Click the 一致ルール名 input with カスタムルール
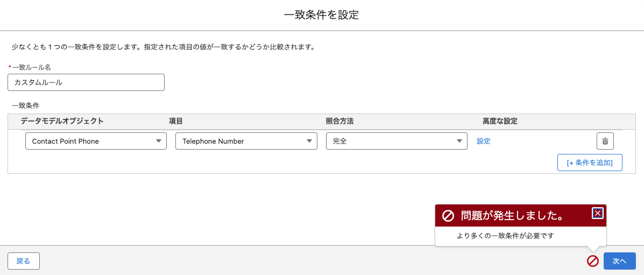Viewport: 644px width, 275px height. [86, 82]
